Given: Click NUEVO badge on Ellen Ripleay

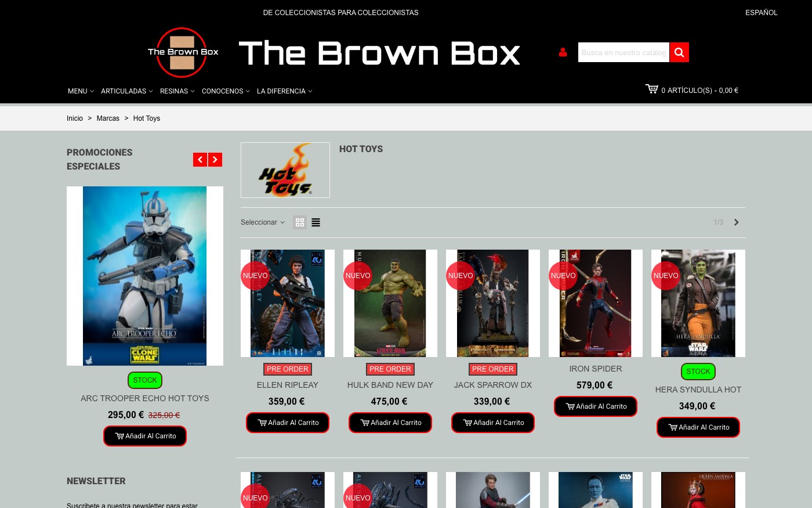Looking at the screenshot, I should click(x=255, y=276).
